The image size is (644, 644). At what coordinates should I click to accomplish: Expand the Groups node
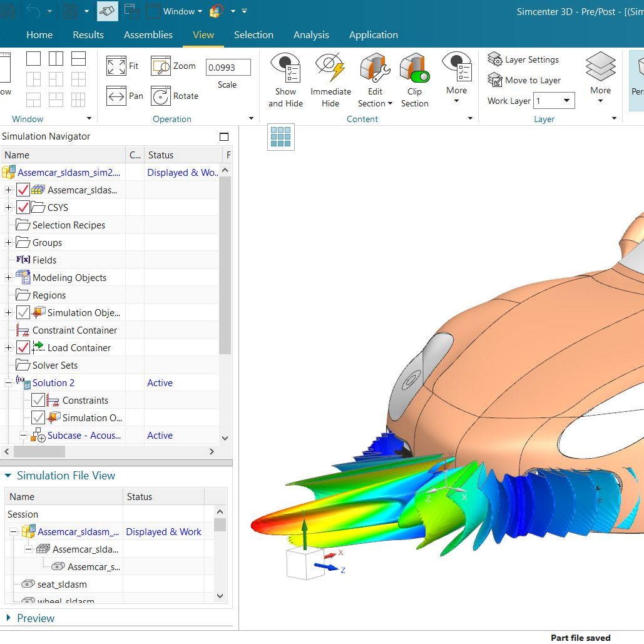point(8,242)
